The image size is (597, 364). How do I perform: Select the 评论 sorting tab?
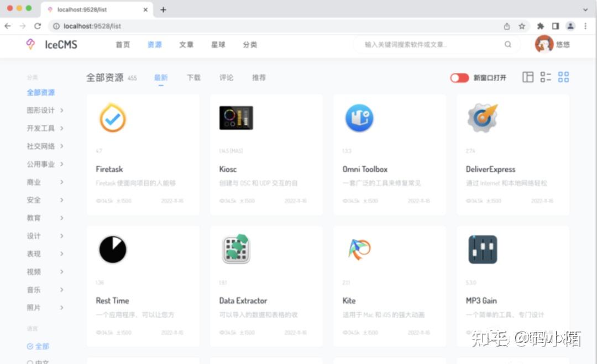(x=226, y=77)
